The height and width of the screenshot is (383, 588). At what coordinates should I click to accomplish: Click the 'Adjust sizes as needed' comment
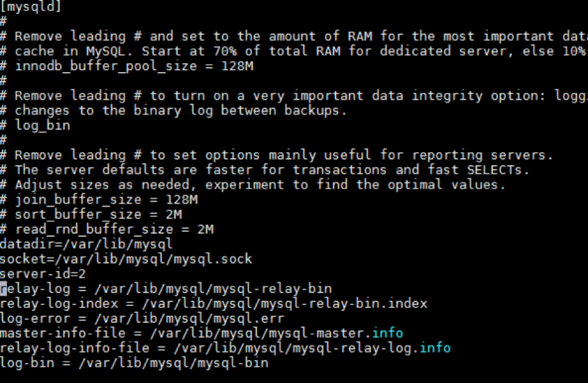coord(102,184)
